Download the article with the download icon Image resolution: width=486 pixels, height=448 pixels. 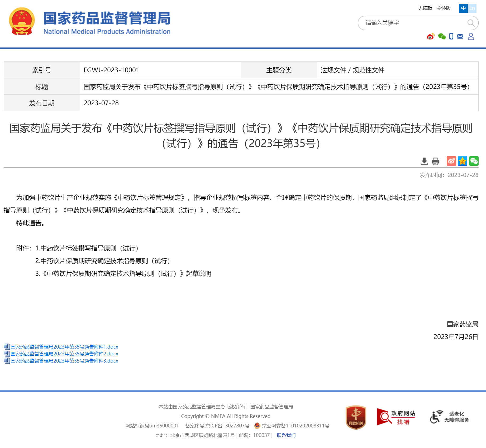point(424,161)
